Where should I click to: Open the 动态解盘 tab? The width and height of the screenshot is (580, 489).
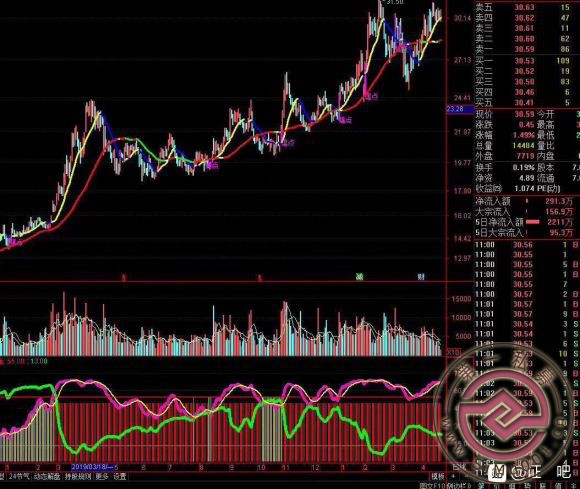47,476
